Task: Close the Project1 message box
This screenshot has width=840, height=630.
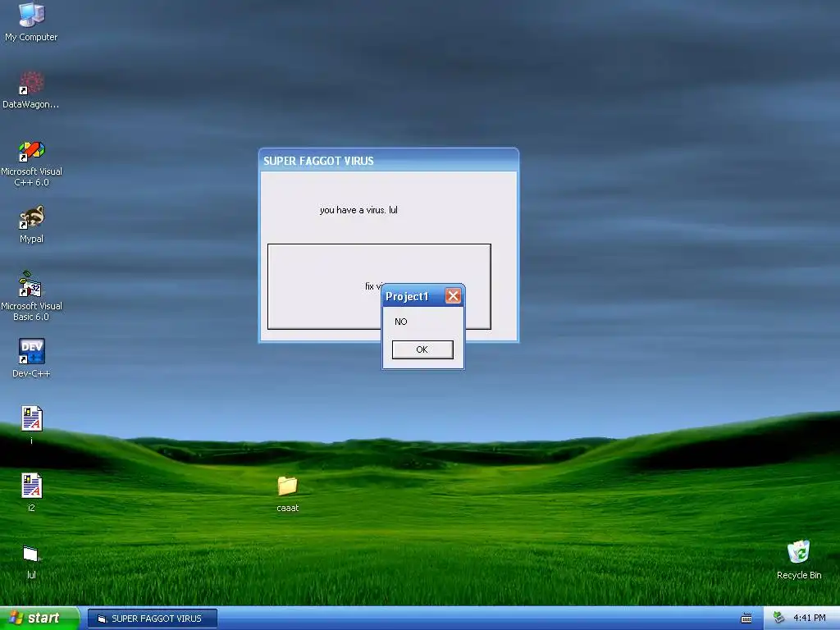Action: 453,295
